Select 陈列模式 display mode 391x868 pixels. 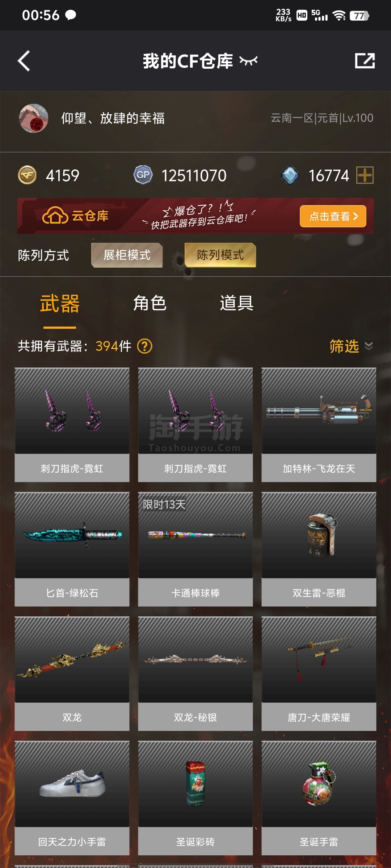click(x=220, y=255)
